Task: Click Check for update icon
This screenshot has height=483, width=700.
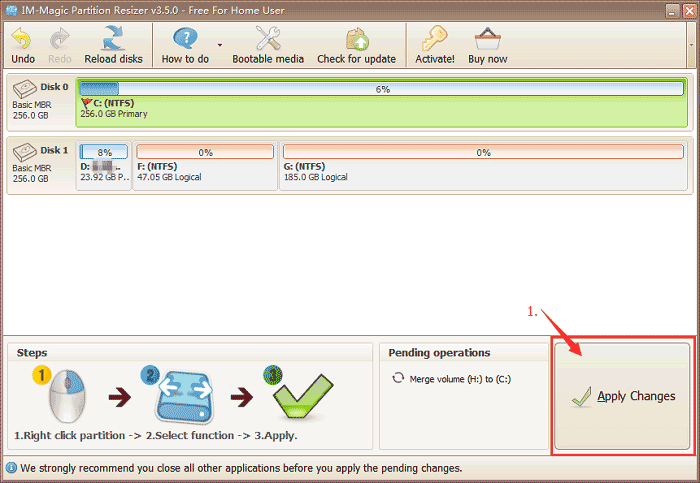Action: (x=357, y=39)
